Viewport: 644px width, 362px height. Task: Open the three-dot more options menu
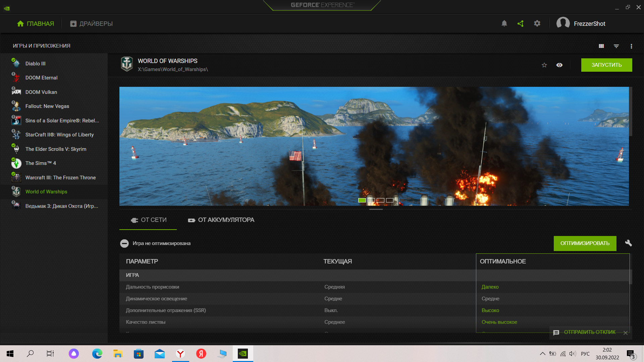tap(631, 46)
